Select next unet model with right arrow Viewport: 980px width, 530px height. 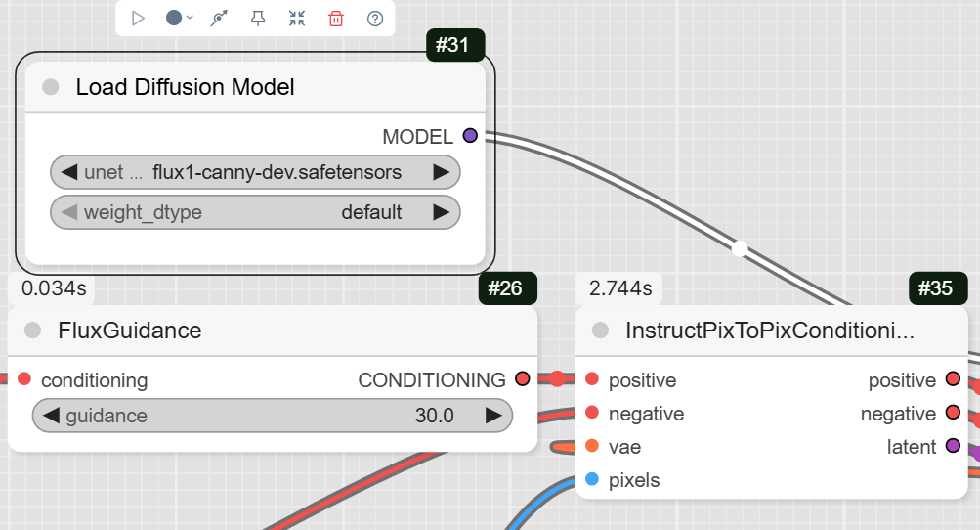click(441, 172)
